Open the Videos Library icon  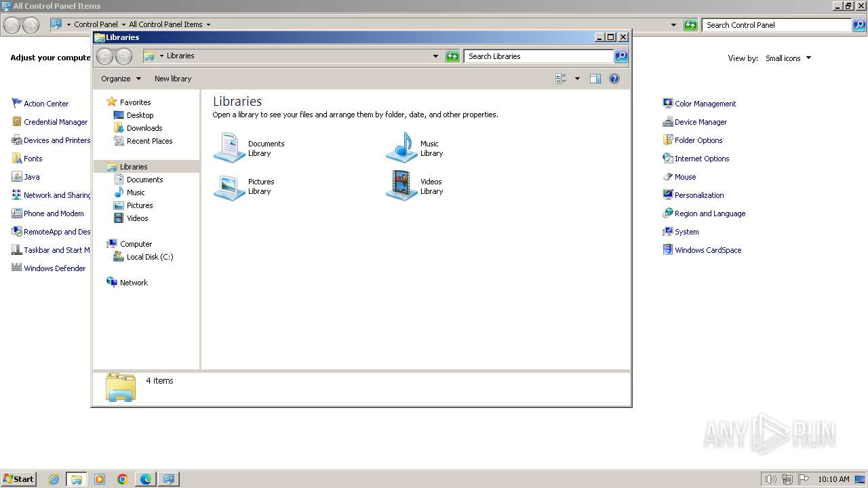point(401,186)
